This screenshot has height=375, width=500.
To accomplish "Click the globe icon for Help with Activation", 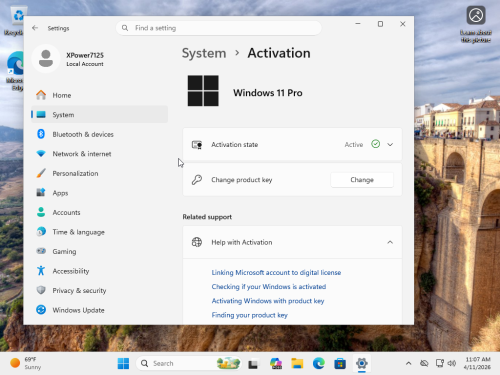I will click(x=197, y=242).
